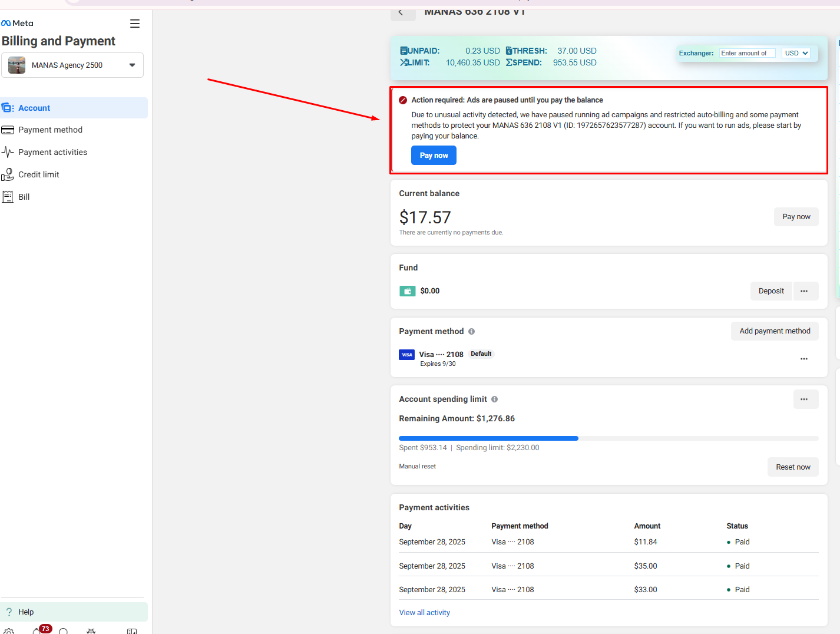Screen dimensions: 840x634
Task: Open the View all activity link
Action: [424, 613]
